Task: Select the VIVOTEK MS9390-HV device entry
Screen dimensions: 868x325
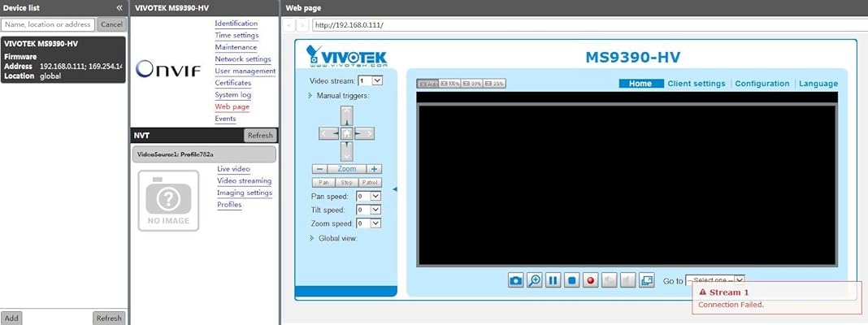Action: click(x=63, y=60)
